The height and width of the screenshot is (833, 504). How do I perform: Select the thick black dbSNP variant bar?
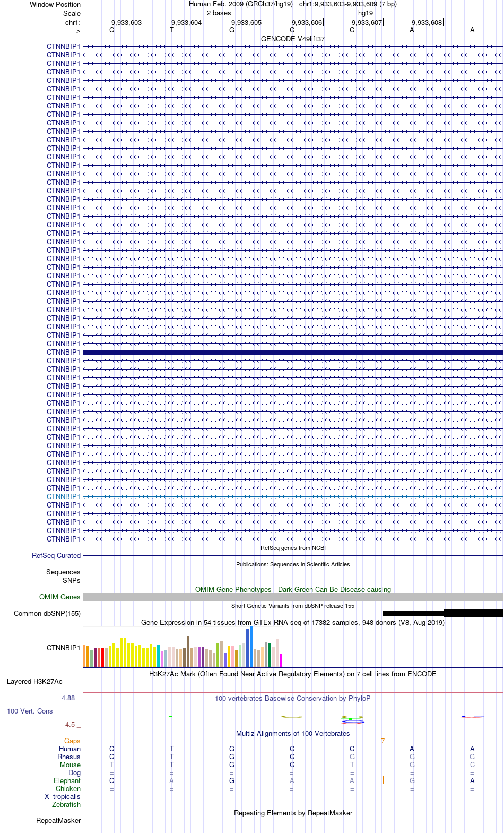coord(473,613)
